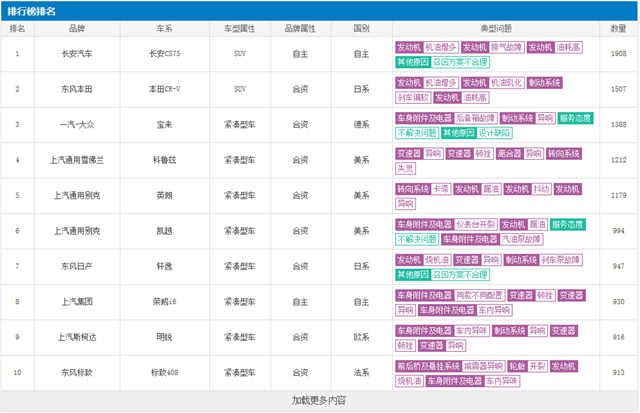Viewport: 640px width, 413px height.
Task: Open the 长安CS75 car series
Action: [164, 54]
